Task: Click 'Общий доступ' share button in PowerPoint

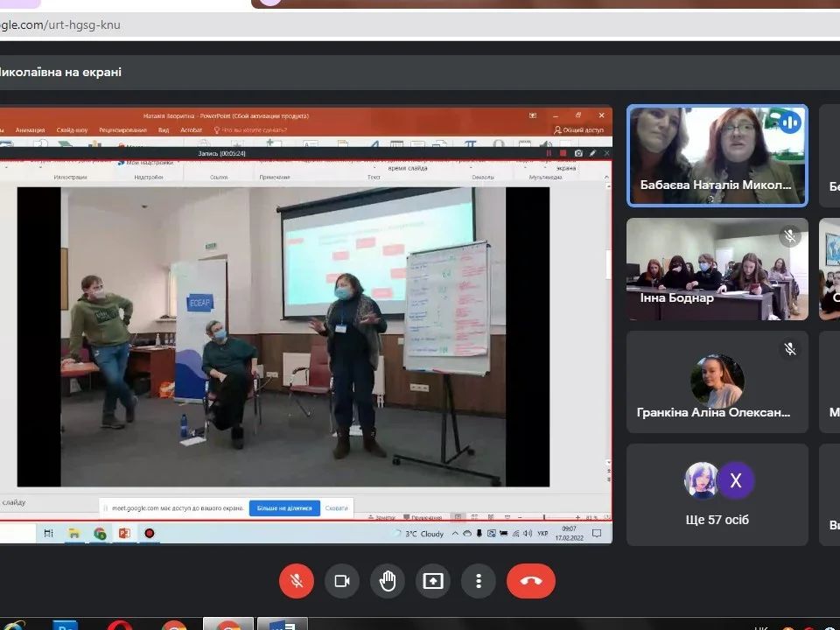Action: (x=582, y=130)
